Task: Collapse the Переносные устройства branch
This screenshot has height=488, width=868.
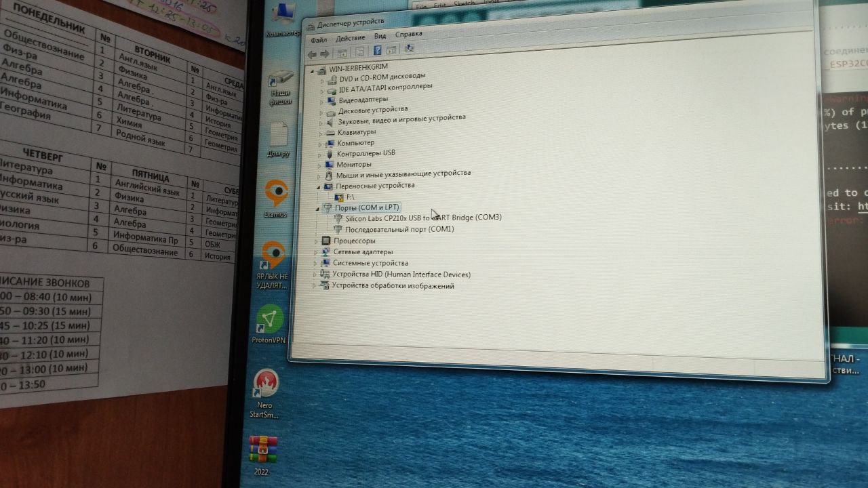Action: pos(319,186)
